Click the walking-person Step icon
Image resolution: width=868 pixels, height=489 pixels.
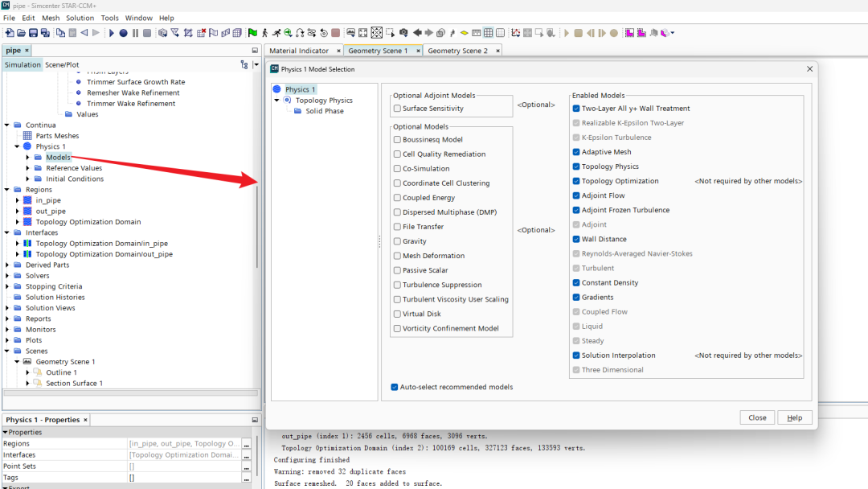pyautogui.click(x=264, y=33)
